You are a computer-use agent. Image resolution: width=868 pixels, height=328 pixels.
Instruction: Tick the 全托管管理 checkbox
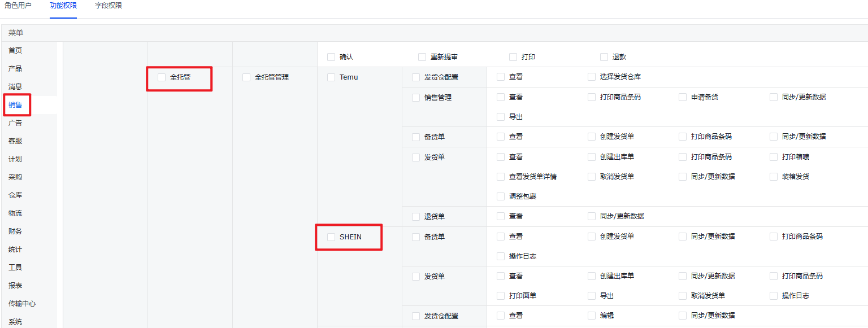pos(246,77)
